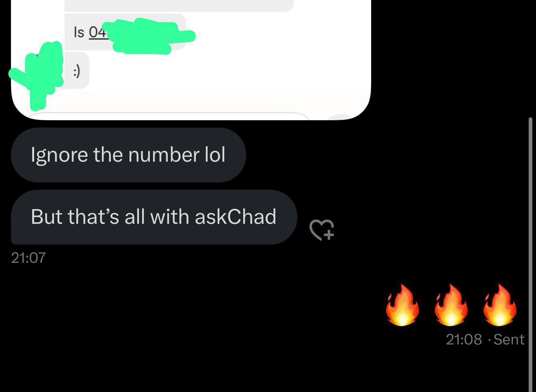536x392 pixels.
Task: Click the "Sent" delivery status label
Action: (x=509, y=339)
